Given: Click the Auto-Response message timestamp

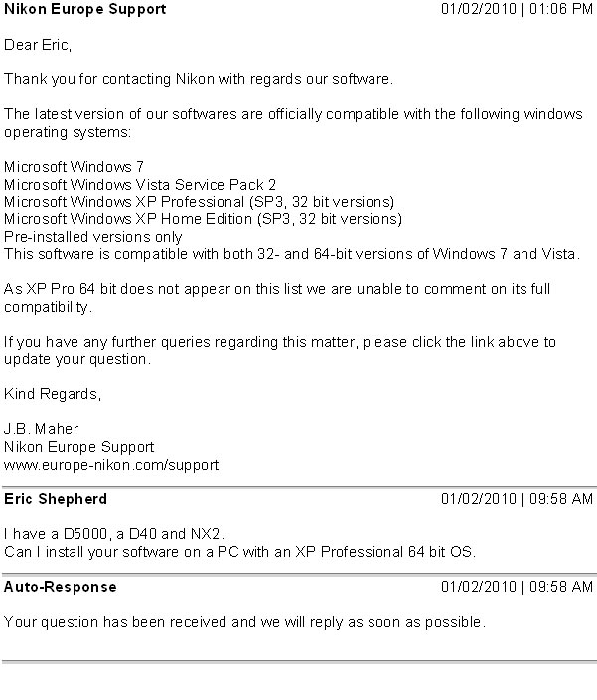Looking at the screenshot, I should (x=517, y=587).
